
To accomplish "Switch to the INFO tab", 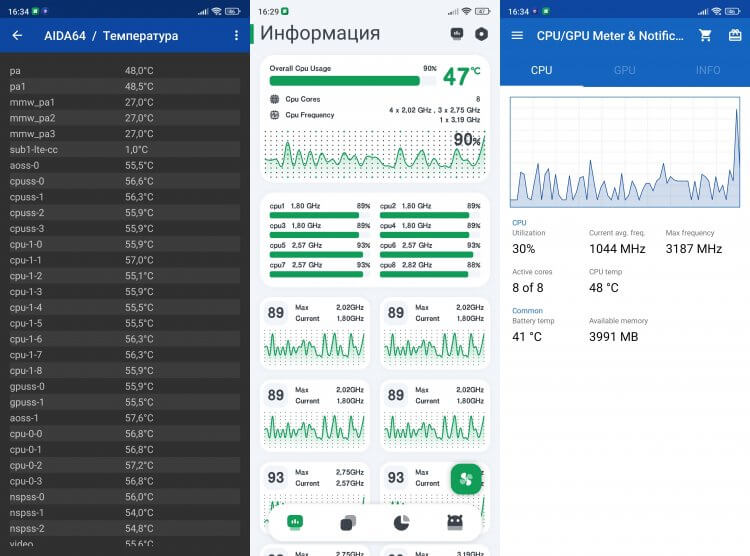I will [x=708, y=70].
